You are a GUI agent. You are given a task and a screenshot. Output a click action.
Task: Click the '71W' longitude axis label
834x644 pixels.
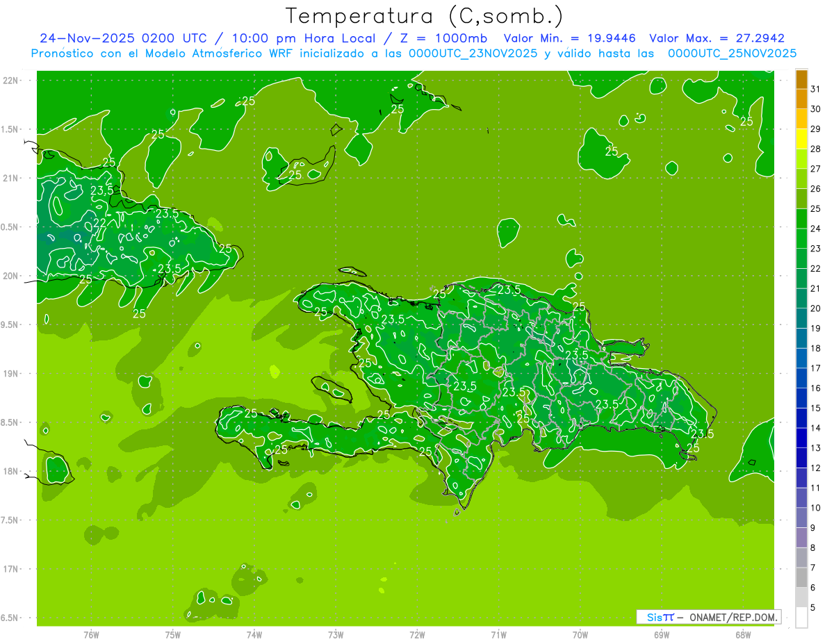(x=498, y=635)
